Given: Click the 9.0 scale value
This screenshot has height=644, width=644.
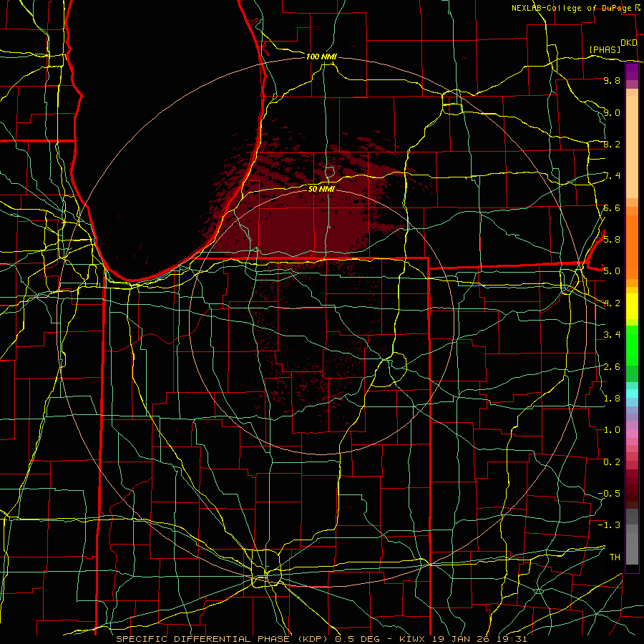Looking at the screenshot, I should 612,112.
